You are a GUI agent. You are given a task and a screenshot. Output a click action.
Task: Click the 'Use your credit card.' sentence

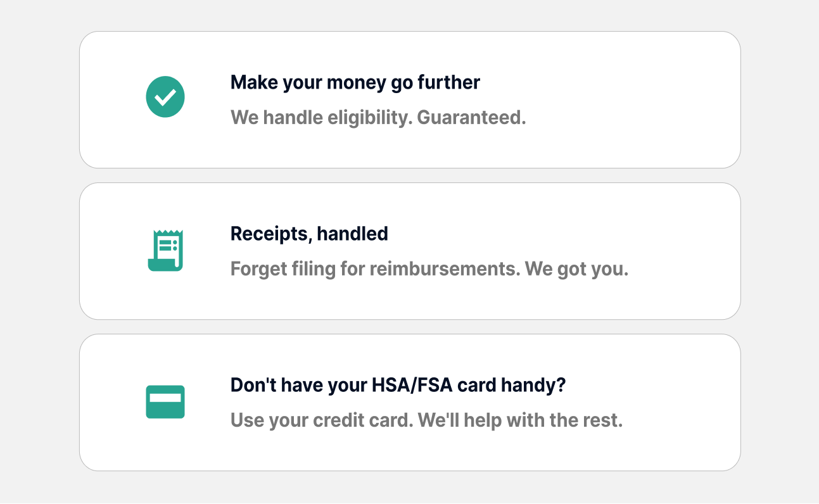[x=321, y=420]
